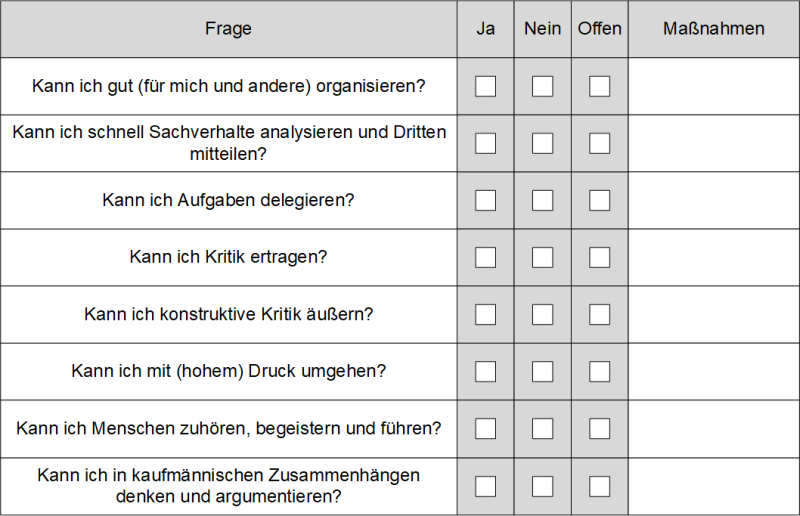Viewport: 800px width, 516px height.
Task: Check Ja for 'kaufmännischen Zusammenhängen' question
Action: click(485, 486)
